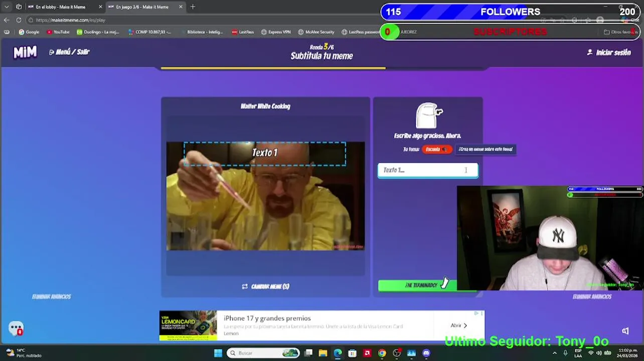
Task: Click the Windows Start button
Action: click(x=218, y=353)
